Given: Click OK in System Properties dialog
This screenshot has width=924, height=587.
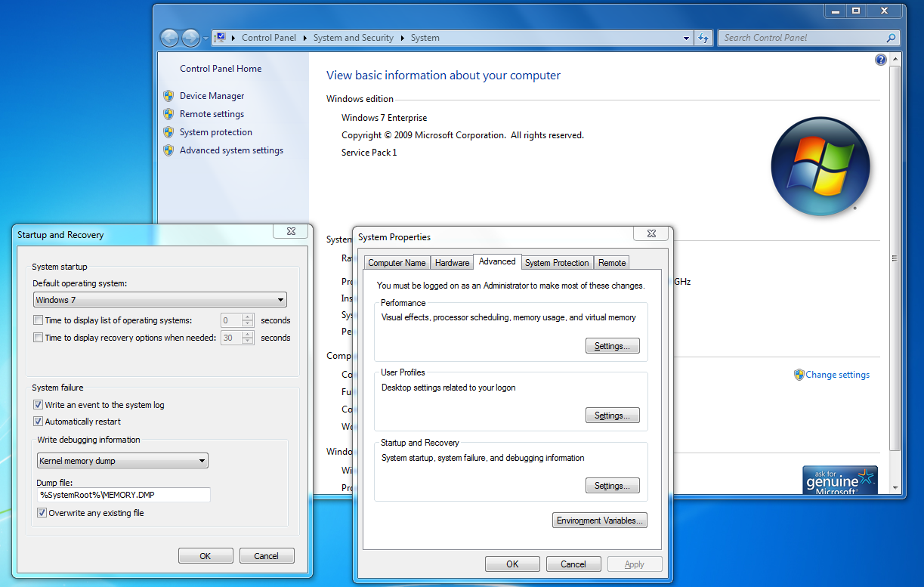Looking at the screenshot, I should coord(512,564).
